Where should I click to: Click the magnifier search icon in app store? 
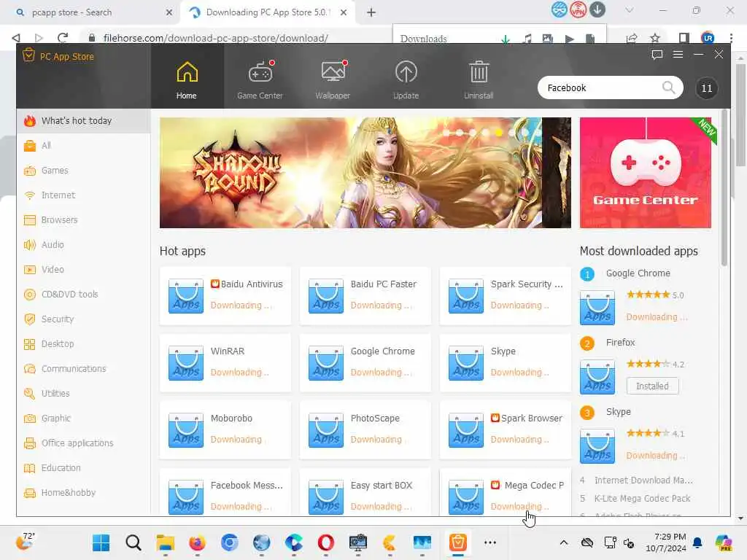[x=669, y=87]
